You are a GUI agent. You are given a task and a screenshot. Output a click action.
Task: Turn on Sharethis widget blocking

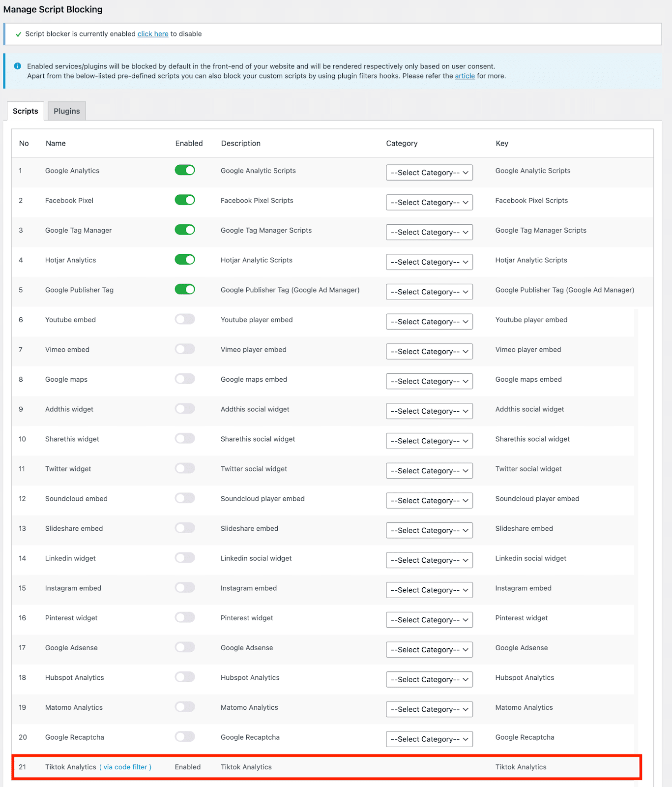point(185,438)
